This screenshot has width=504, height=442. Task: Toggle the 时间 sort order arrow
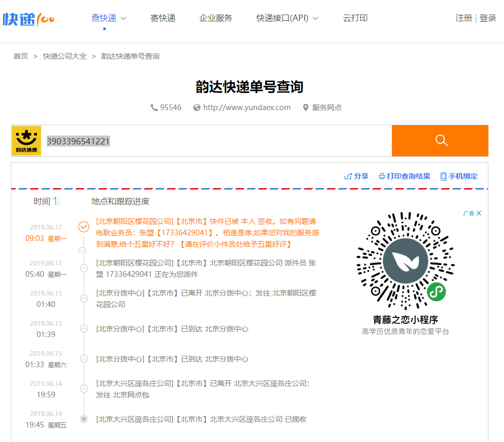coord(57,202)
